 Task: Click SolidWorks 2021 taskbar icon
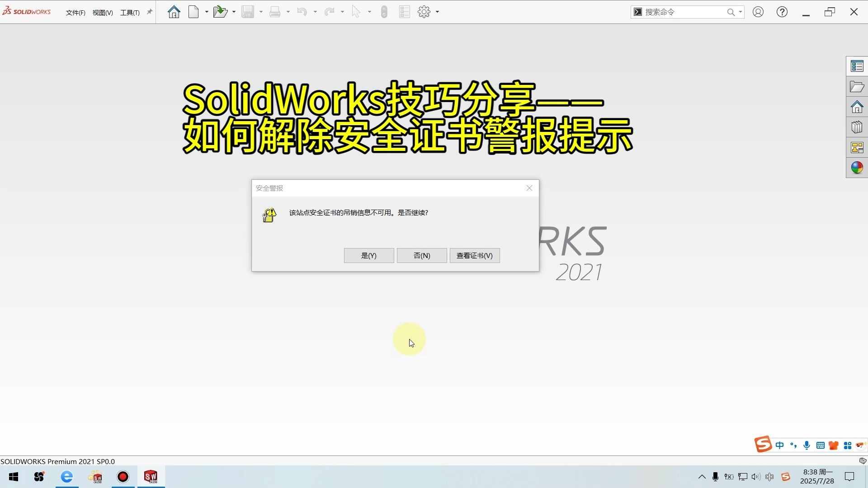click(151, 477)
